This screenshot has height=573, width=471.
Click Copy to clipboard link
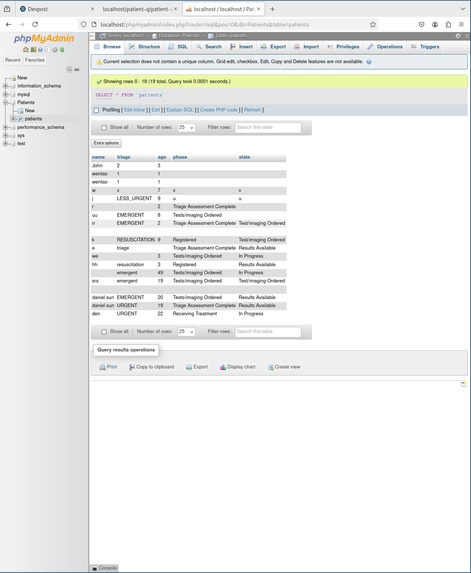[151, 367]
